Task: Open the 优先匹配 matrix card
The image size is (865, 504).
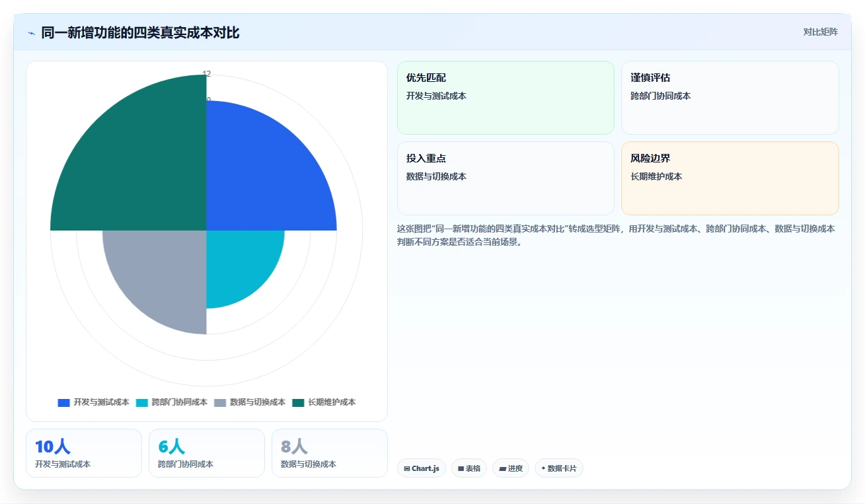Action: click(506, 98)
